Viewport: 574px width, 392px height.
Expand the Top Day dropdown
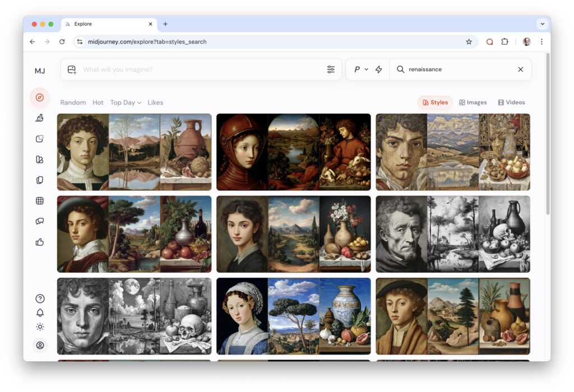(126, 102)
